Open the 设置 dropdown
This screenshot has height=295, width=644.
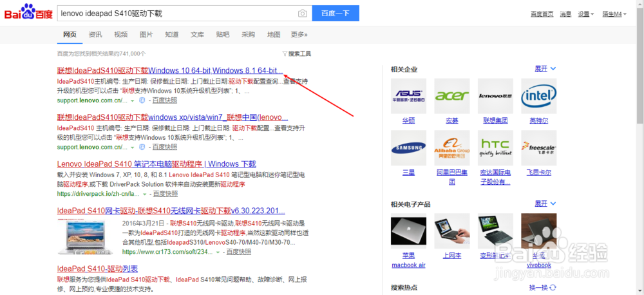[x=586, y=14]
